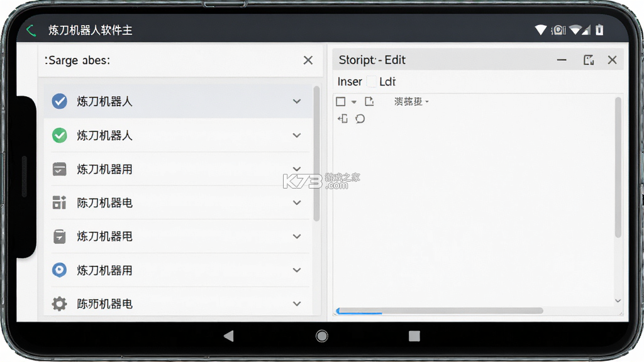Click the blue checkmark circle icon

point(60,101)
